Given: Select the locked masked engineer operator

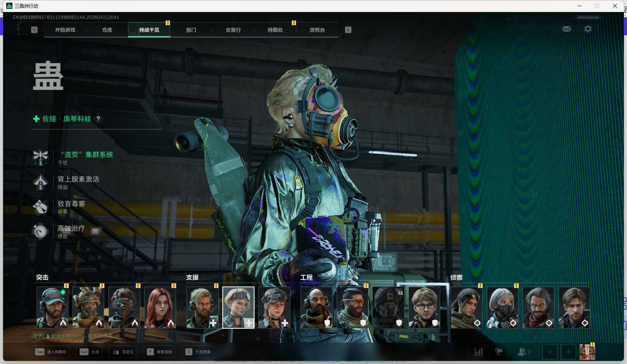Looking at the screenshot, I should tap(388, 307).
